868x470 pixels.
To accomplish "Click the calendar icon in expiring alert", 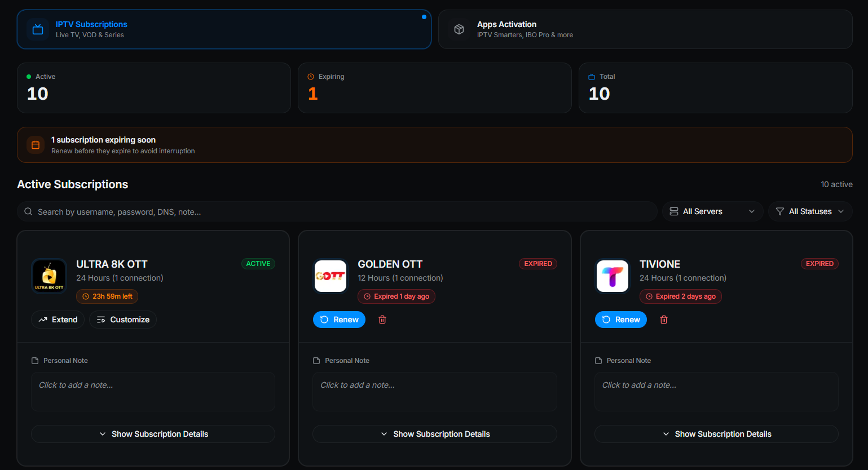I will [36, 145].
